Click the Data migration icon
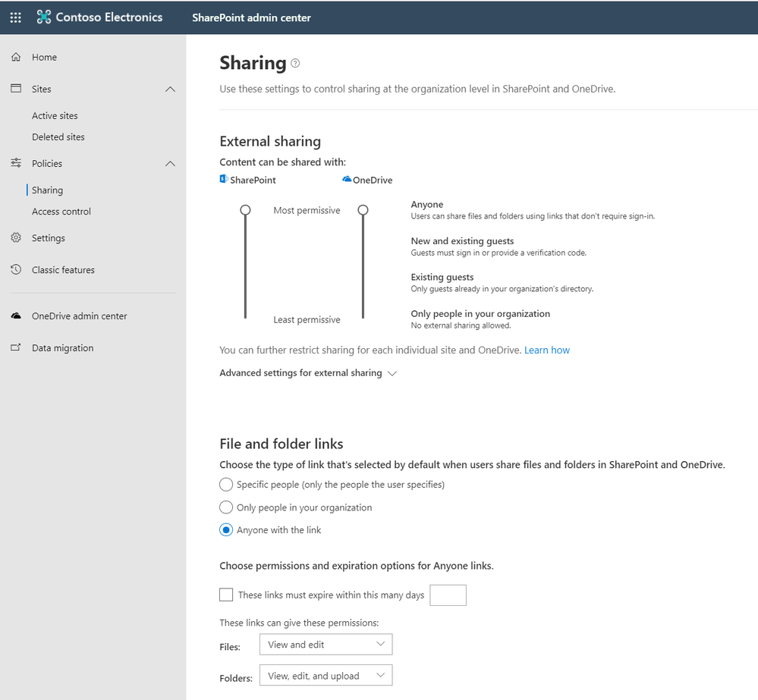Screen dimensions: 758x700 tap(16, 347)
